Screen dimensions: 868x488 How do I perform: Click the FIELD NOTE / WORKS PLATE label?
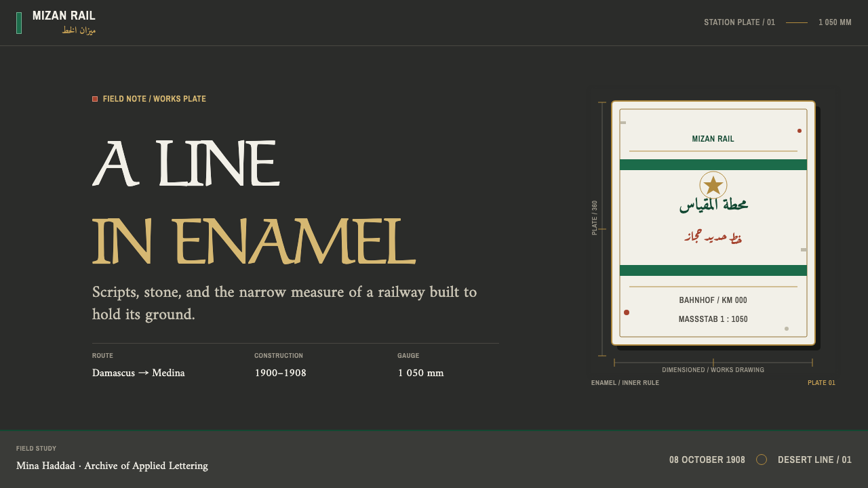pos(155,99)
